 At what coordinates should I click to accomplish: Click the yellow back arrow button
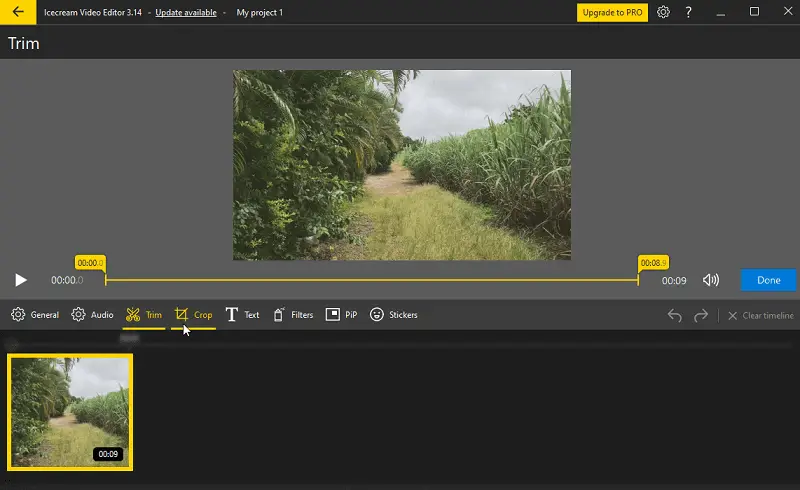click(x=18, y=12)
